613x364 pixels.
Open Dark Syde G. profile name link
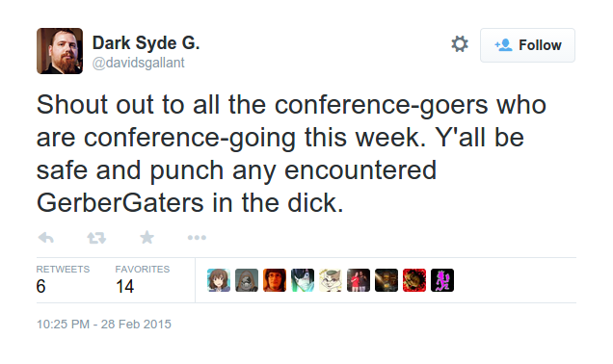click(146, 42)
